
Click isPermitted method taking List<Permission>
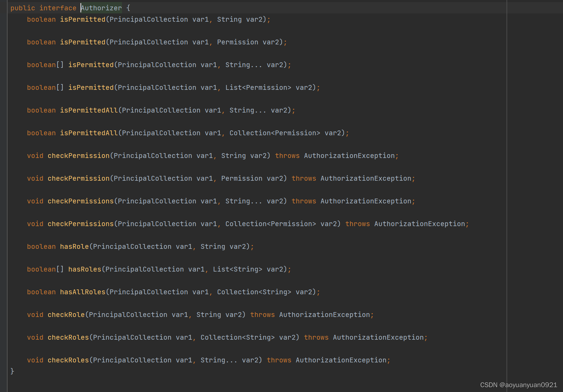coord(91,87)
